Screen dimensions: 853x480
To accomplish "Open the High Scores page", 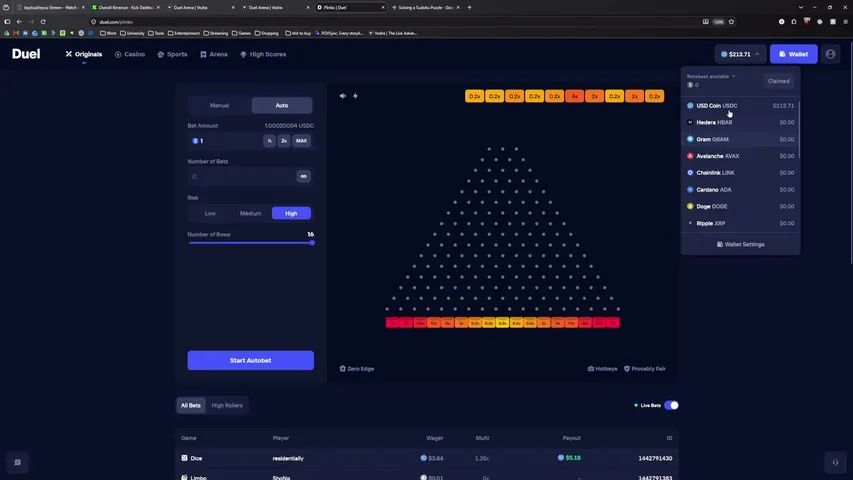I will pos(263,54).
